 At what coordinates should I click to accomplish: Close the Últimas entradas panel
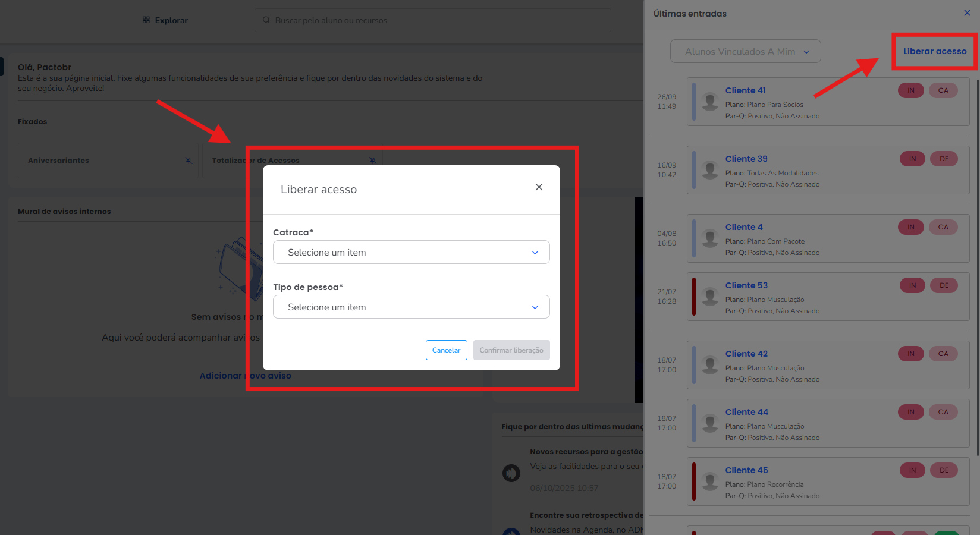967,13
